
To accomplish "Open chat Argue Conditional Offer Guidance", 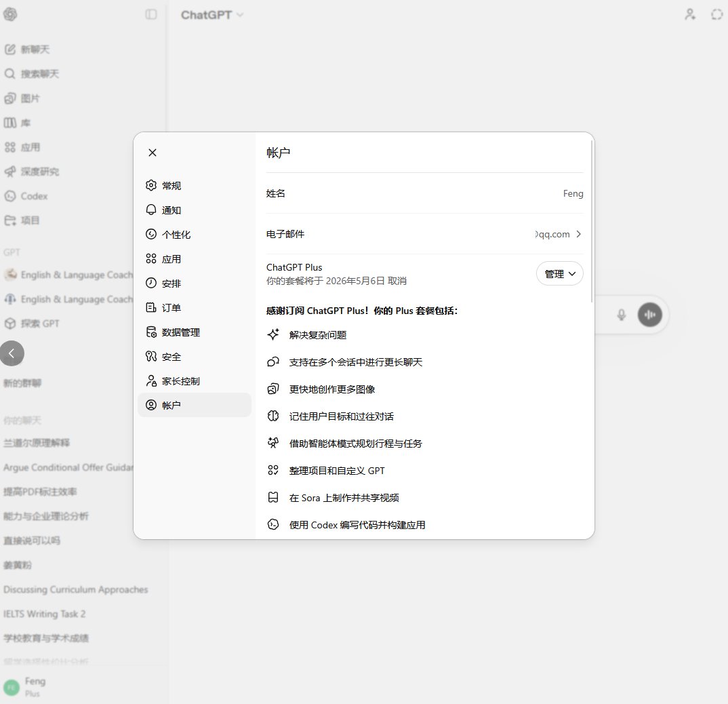I will point(68,467).
